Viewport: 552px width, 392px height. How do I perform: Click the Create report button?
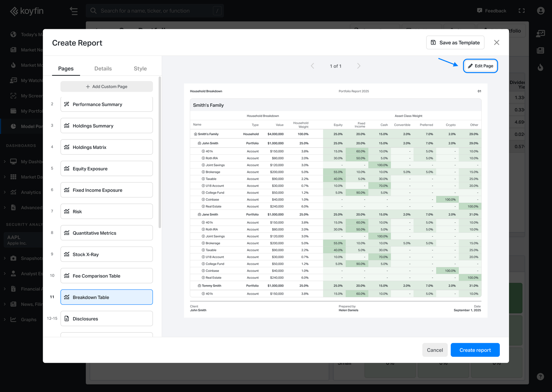(475, 350)
